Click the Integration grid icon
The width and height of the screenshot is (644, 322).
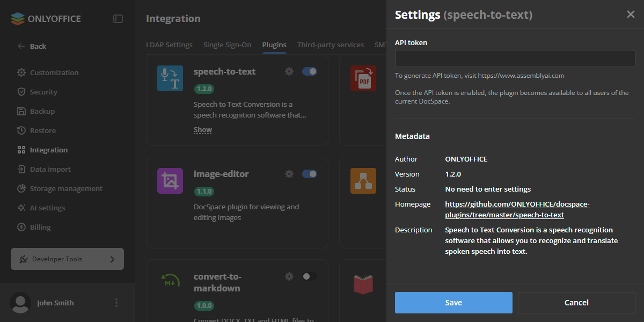(21, 150)
